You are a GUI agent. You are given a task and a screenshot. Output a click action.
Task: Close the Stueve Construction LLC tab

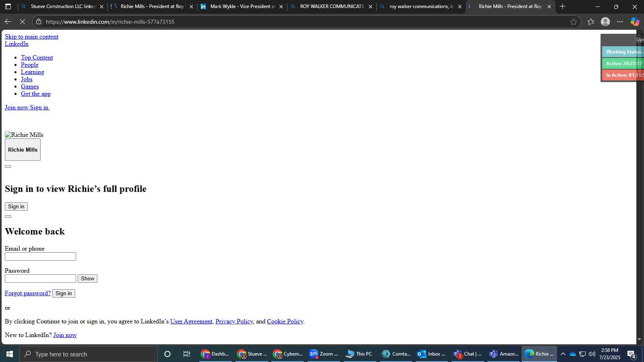coord(101,6)
